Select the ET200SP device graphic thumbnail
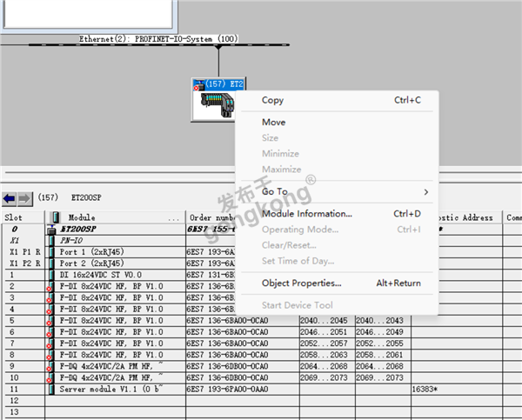This screenshot has width=522, height=420. 217,105
